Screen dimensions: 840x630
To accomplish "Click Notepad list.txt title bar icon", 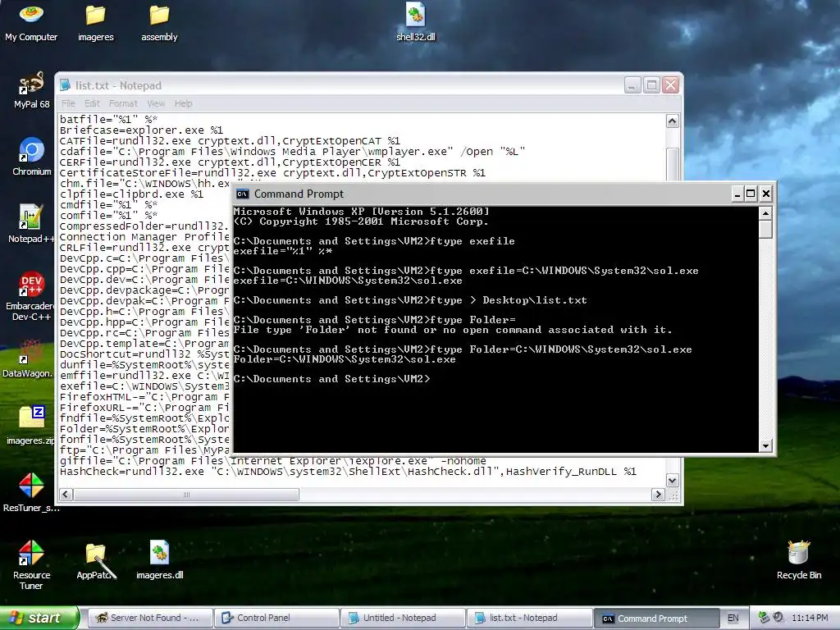I will click(x=65, y=85).
